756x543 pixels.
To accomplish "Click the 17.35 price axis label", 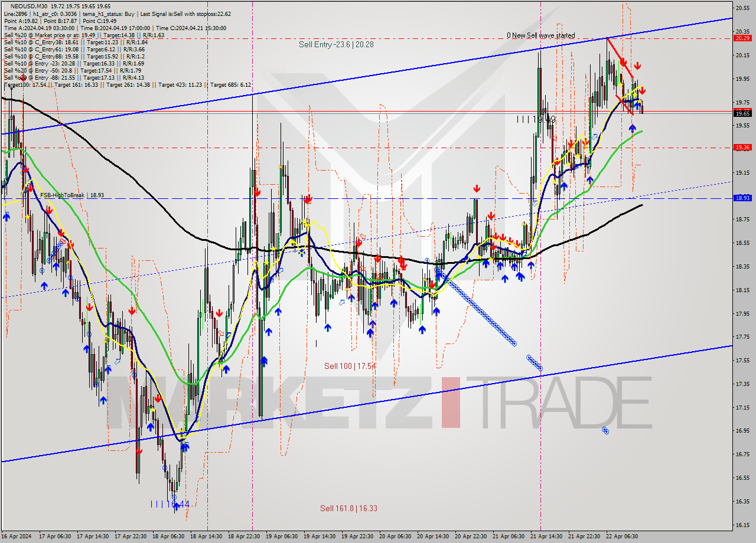I will tap(742, 384).
